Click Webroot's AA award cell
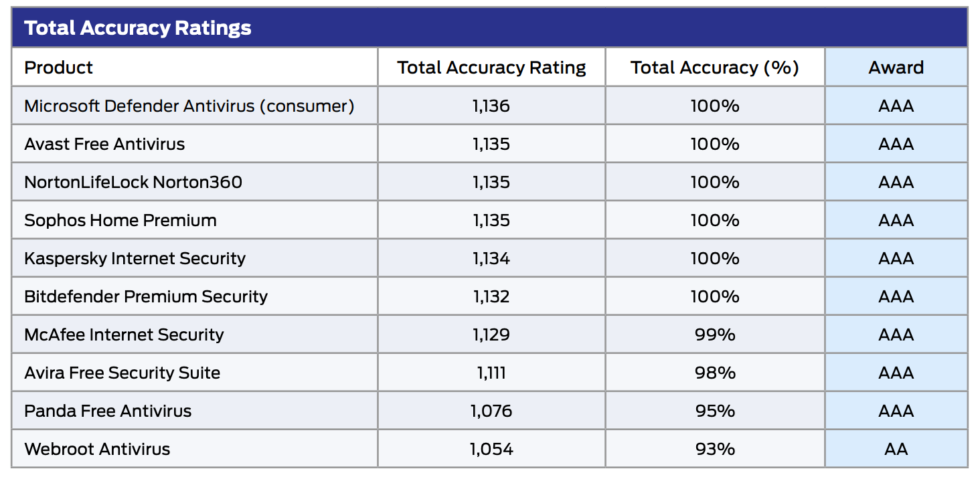The width and height of the screenshot is (980, 479). (x=896, y=449)
